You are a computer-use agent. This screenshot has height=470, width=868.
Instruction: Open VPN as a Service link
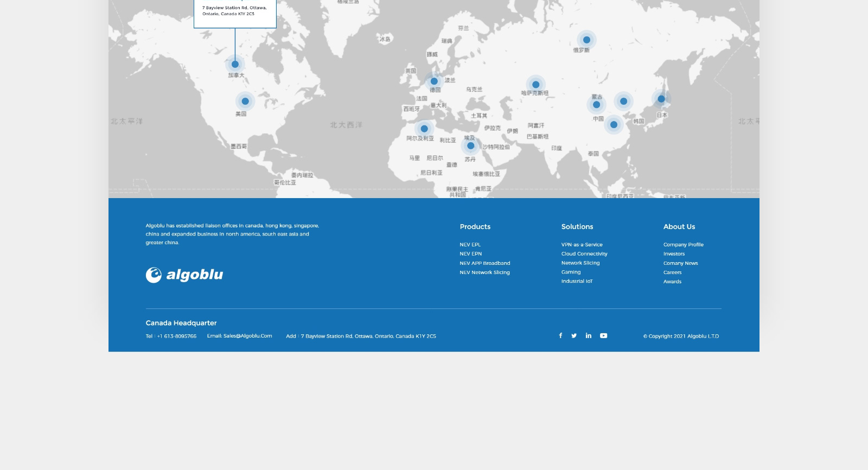pos(582,245)
